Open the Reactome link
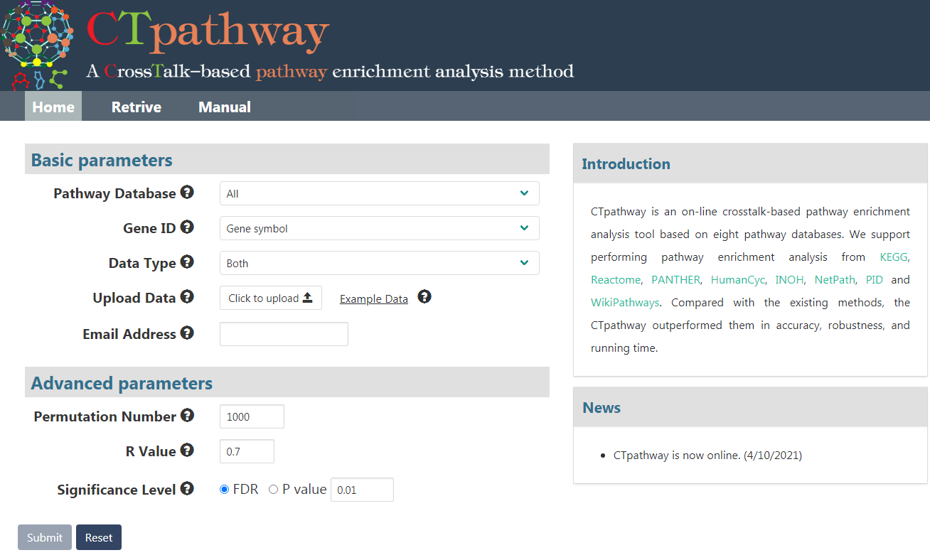This screenshot has height=560, width=930. click(x=616, y=280)
